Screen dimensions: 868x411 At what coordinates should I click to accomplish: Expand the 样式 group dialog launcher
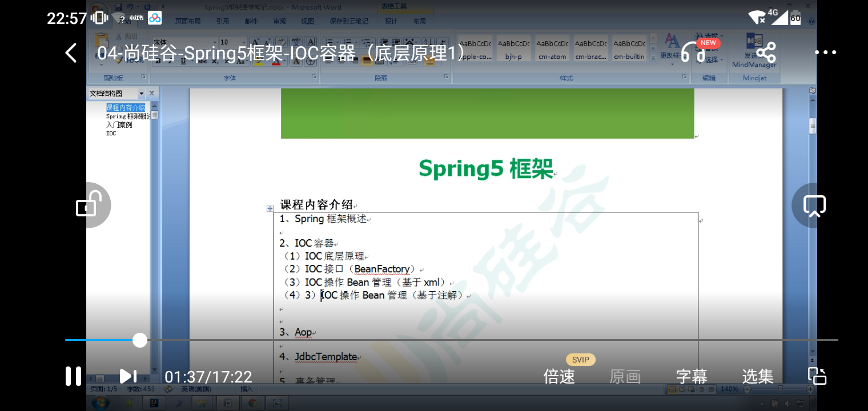685,76
